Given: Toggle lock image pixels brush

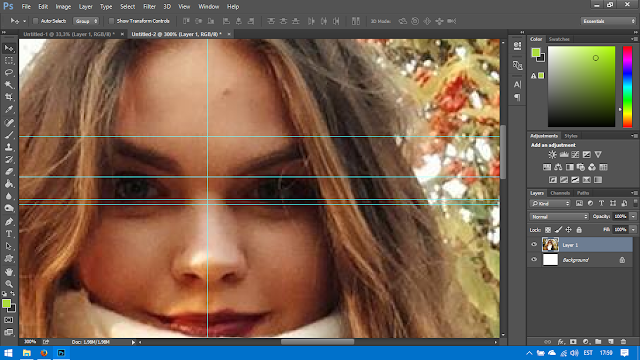Looking at the screenshot, I should pyautogui.click(x=558, y=230).
